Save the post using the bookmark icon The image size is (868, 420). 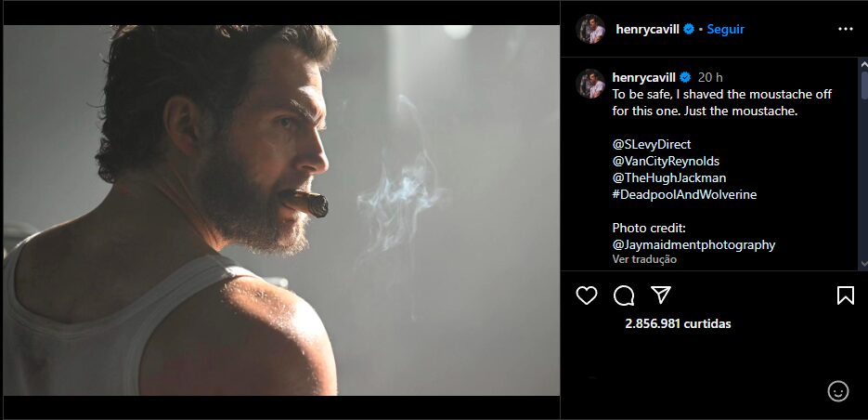click(845, 295)
